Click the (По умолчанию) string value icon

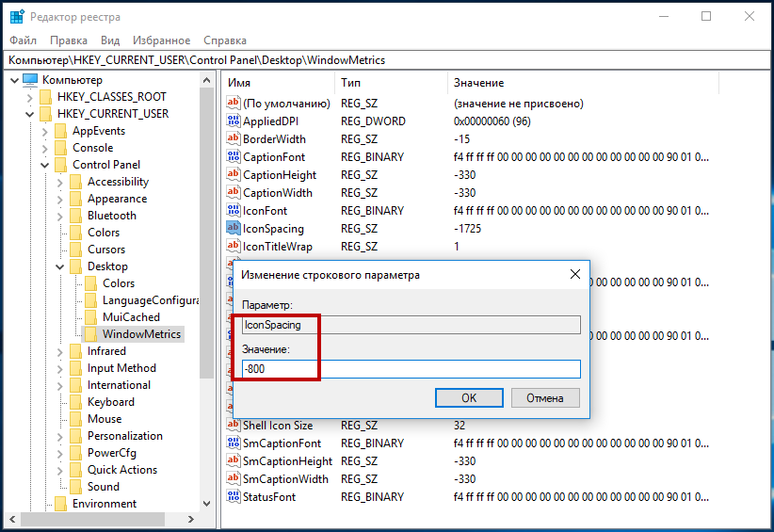pyautogui.click(x=233, y=104)
